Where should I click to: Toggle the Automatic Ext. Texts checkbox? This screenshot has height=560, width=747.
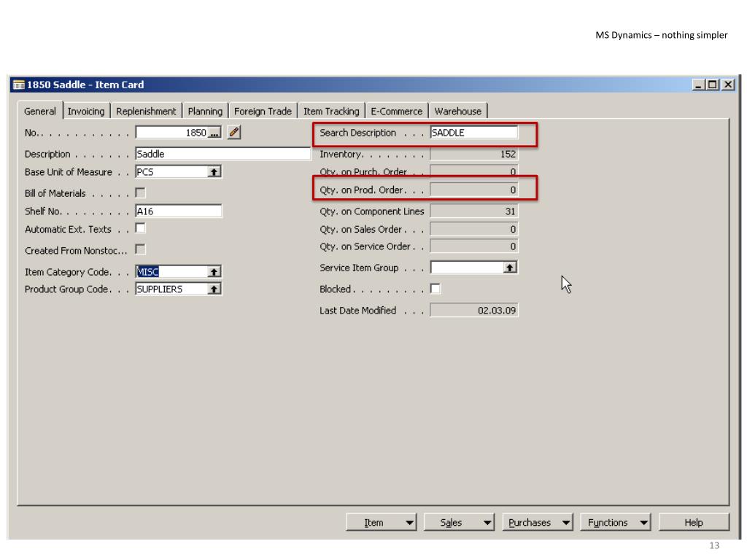pyautogui.click(x=140, y=228)
